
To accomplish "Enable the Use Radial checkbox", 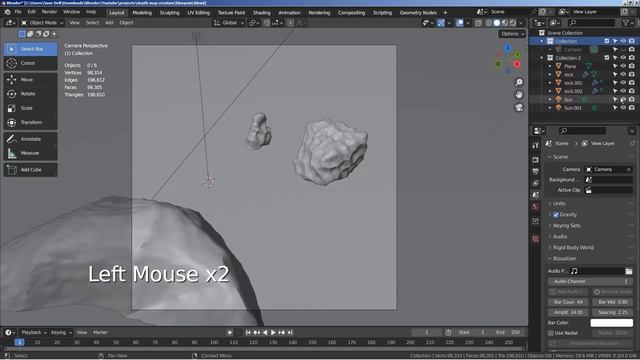I will [551, 333].
